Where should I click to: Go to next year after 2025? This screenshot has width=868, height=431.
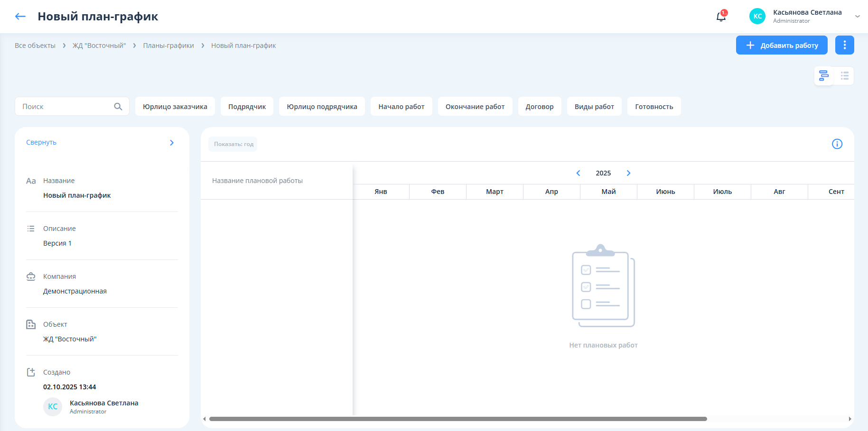[x=628, y=173]
